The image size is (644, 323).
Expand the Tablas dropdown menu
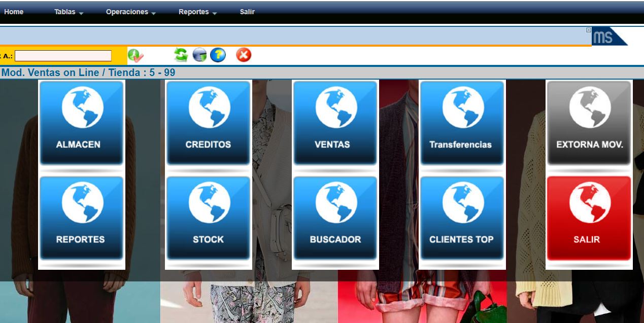(69, 12)
